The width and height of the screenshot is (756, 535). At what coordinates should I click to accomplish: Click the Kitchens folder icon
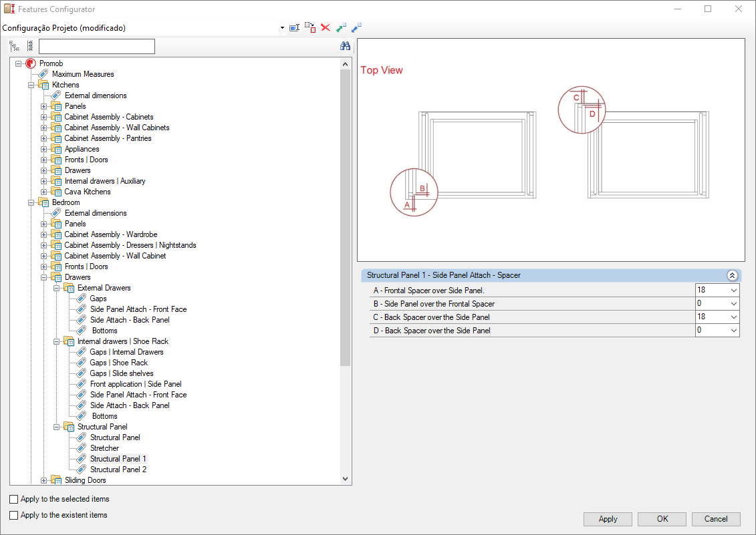(43, 85)
